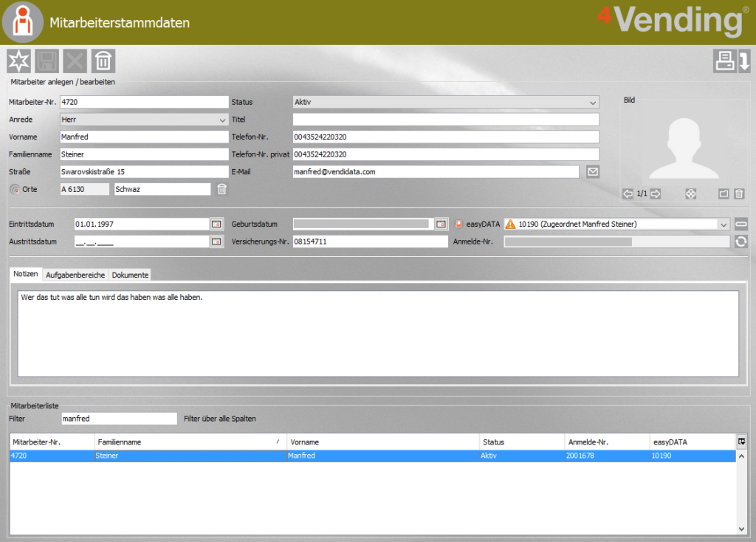Click the easyDATA warning triangle icon

tap(510, 224)
